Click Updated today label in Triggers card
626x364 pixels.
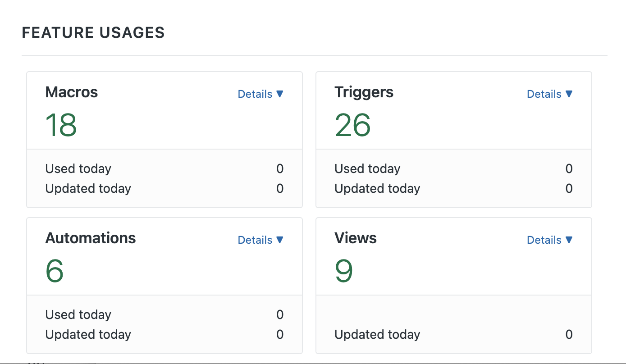377,188
